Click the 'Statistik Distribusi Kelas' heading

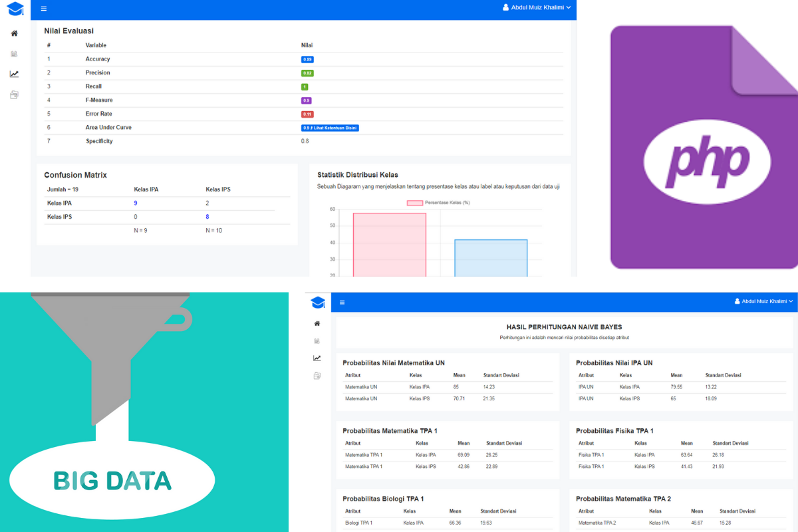pyautogui.click(x=358, y=175)
